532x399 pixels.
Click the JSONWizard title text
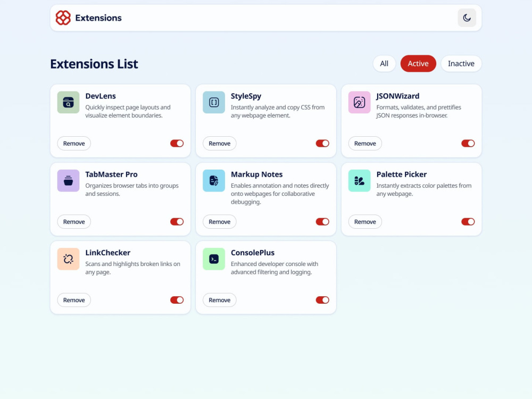(397, 96)
